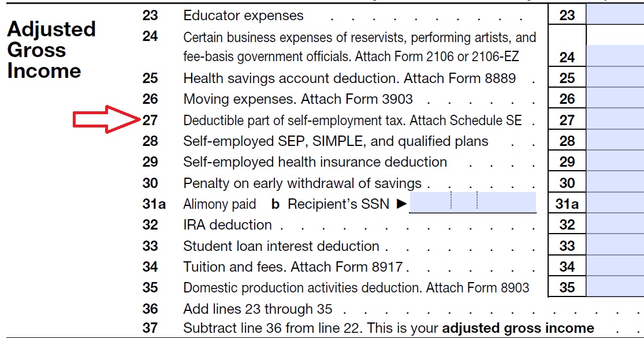Screen dimensions: 644x338
Task: Click the Add lines 23 through 35 text
Action: click(258, 309)
